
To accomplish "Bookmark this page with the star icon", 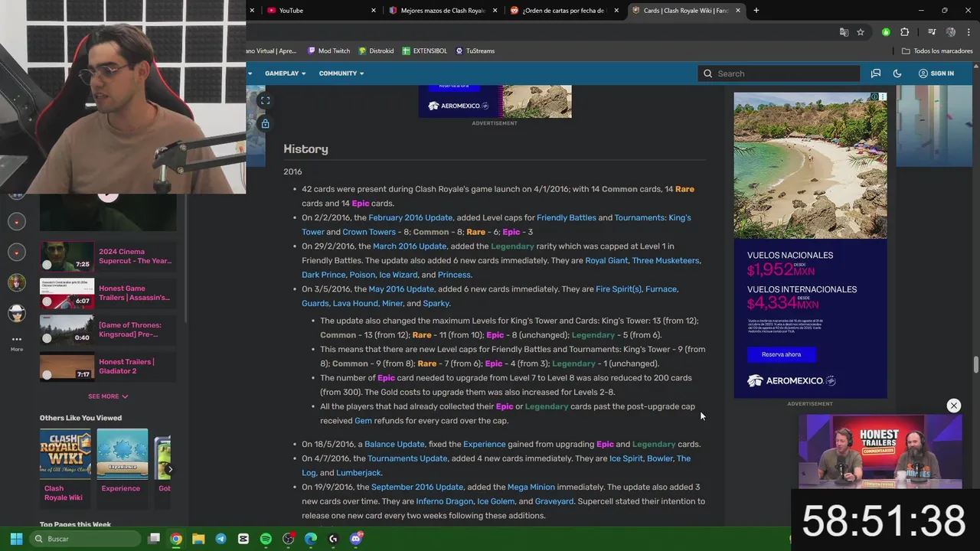I will (x=861, y=32).
